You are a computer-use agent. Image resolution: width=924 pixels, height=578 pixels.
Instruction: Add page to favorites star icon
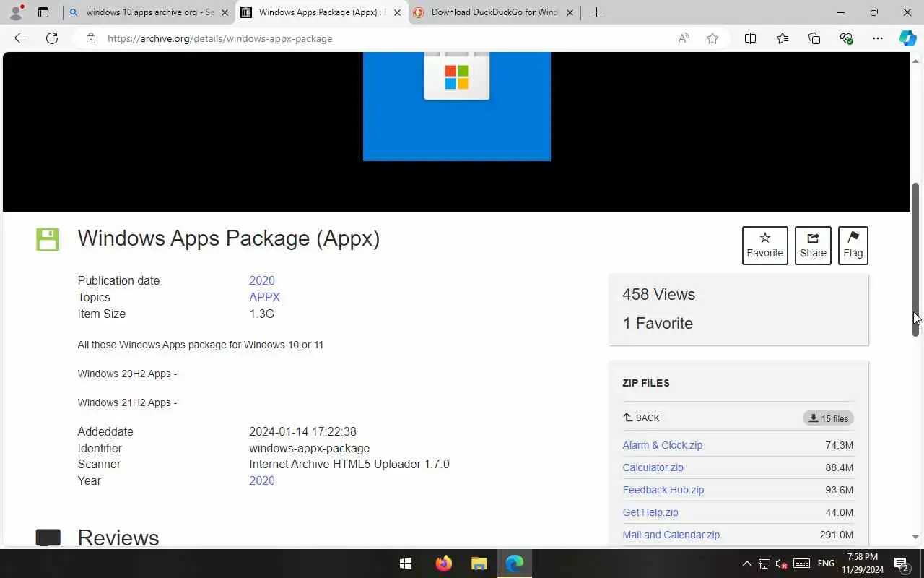tap(712, 38)
